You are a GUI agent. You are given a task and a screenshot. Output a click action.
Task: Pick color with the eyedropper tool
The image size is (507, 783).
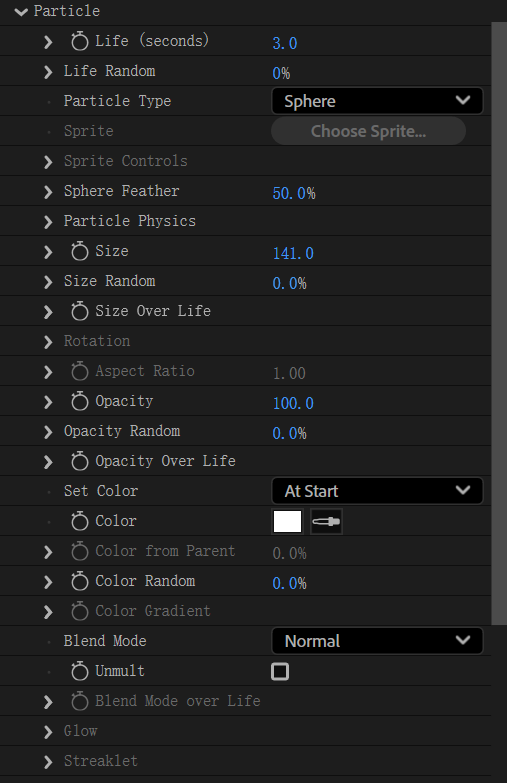[326, 522]
